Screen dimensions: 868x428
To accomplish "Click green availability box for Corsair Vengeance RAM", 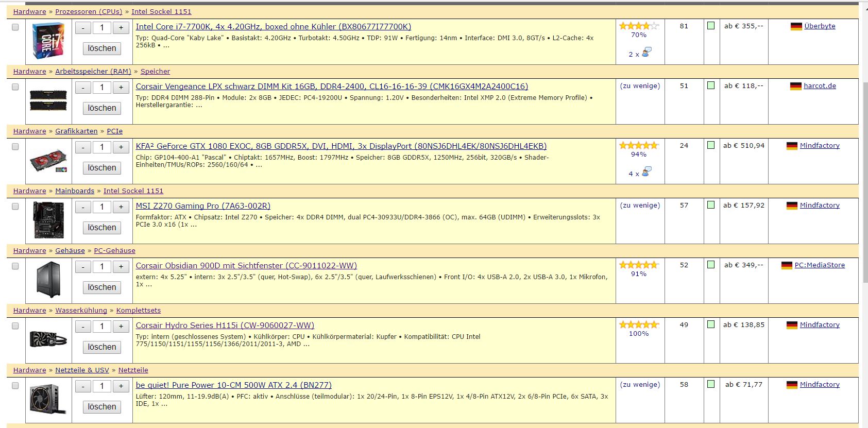I will (x=711, y=85).
